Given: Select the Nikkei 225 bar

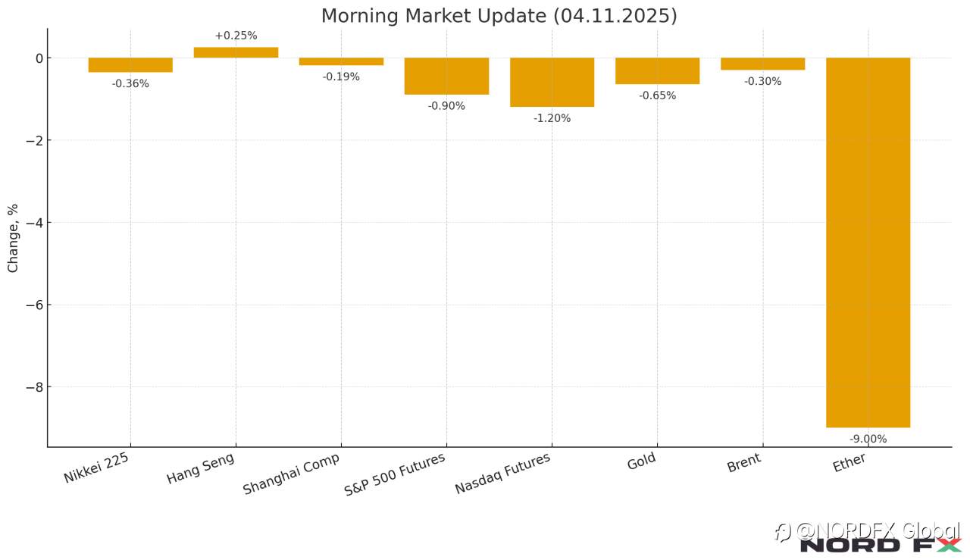Looking at the screenshot, I should pyautogui.click(x=130, y=64).
